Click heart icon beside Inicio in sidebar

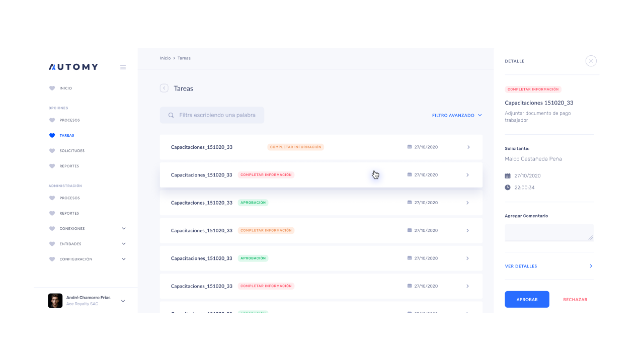coord(52,88)
